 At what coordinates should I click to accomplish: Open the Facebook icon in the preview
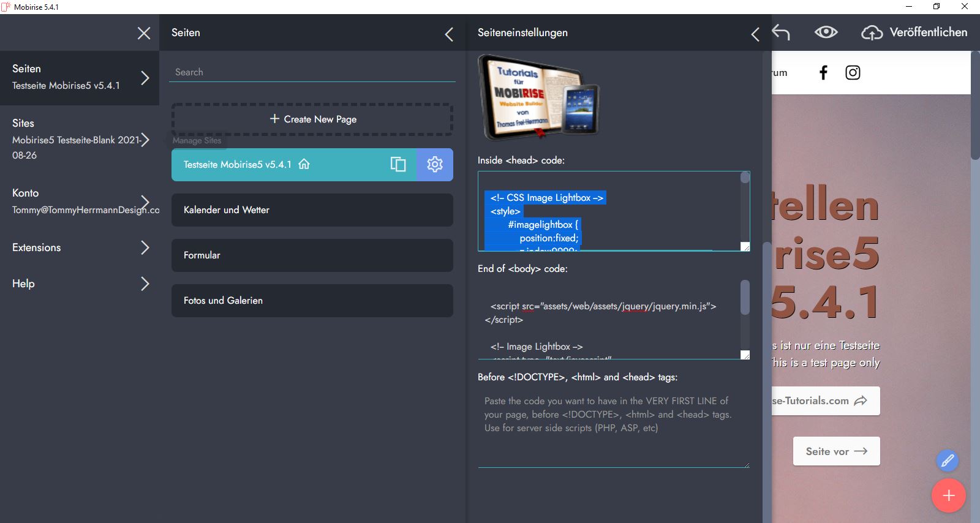click(823, 73)
